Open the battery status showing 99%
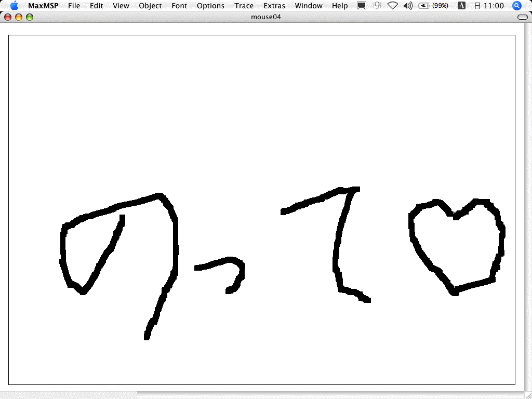532x399 pixels. (434, 5)
